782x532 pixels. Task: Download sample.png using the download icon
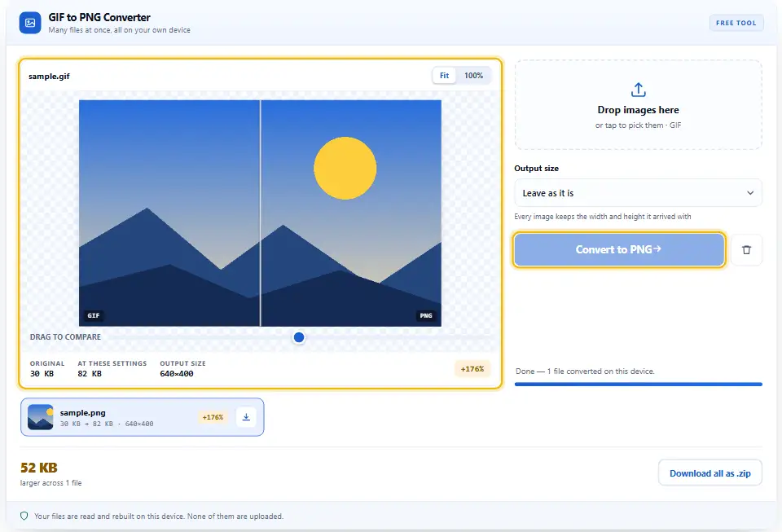click(x=246, y=417)
